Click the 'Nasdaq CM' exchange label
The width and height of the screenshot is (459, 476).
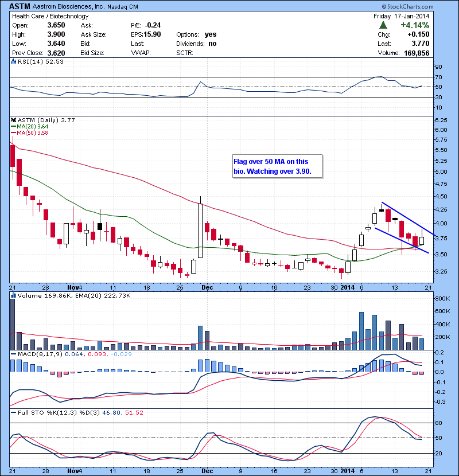[122, 7]
